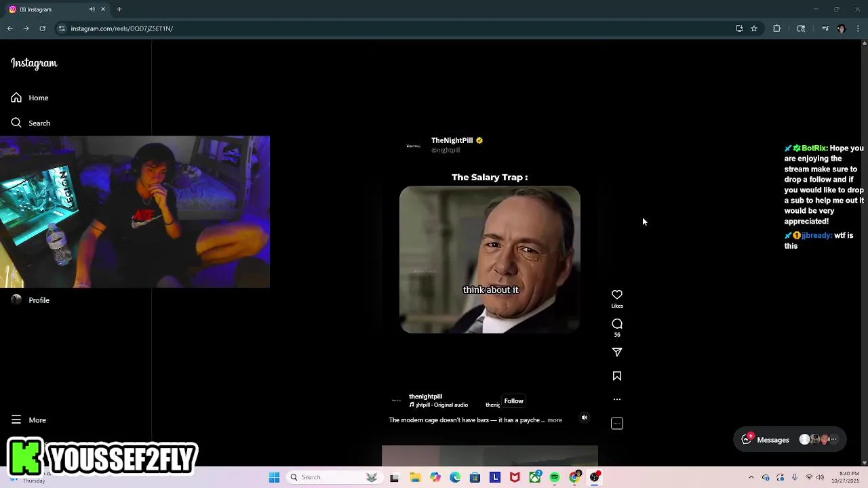
Task: Open the Chrome profile avatar
Action: [x=842, y=28]
